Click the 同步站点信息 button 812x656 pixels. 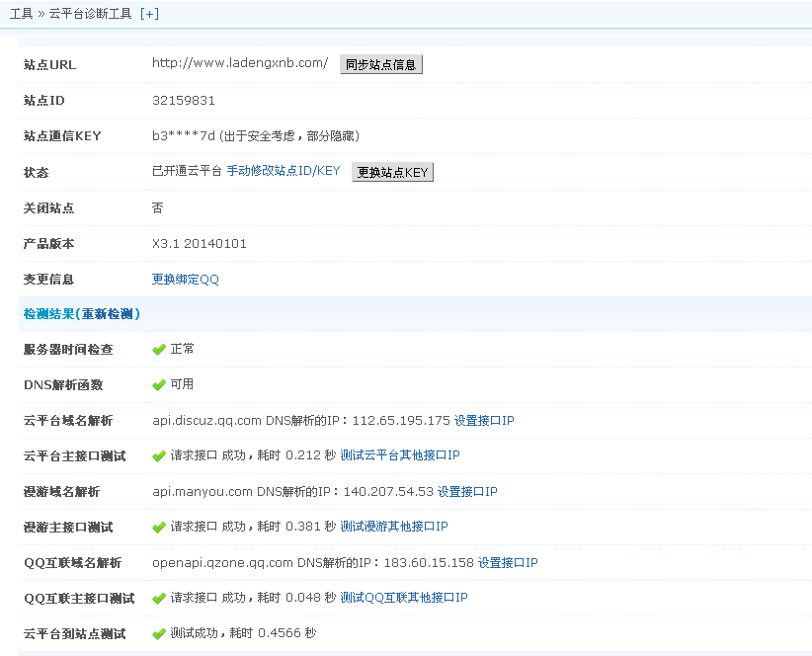pos(381,65)
